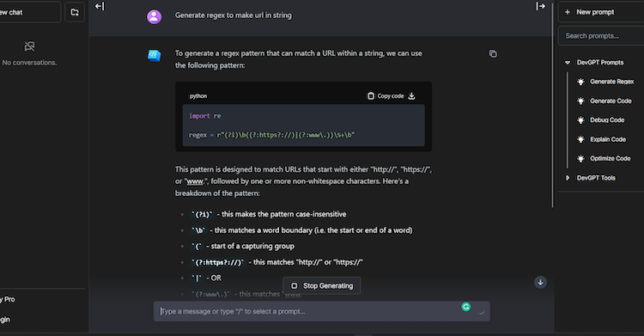Collapse the DevGPT Prompts folder
This screenshot has height=336, width=644.
coord(568,63)
